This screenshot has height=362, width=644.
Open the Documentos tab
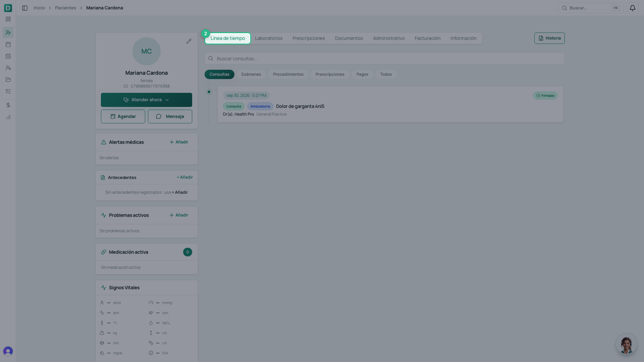(349, 38)
